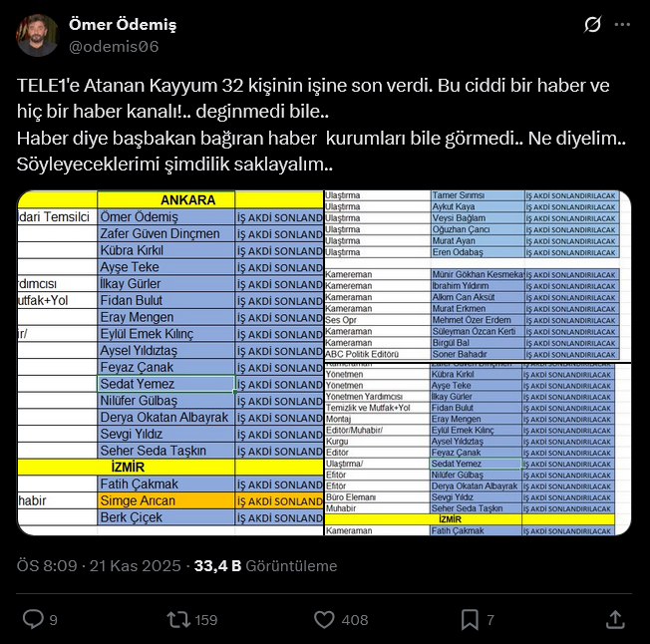
Task: Click the ÖS 8:09 post time
Action: click(47, 565)
